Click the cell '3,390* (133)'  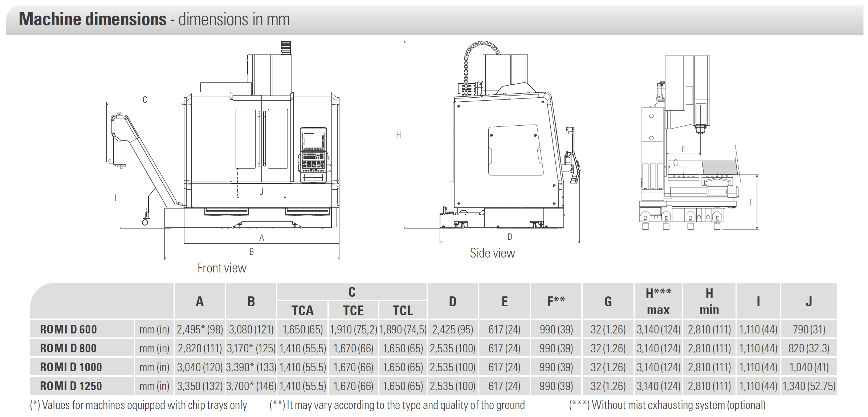(251, 367)
